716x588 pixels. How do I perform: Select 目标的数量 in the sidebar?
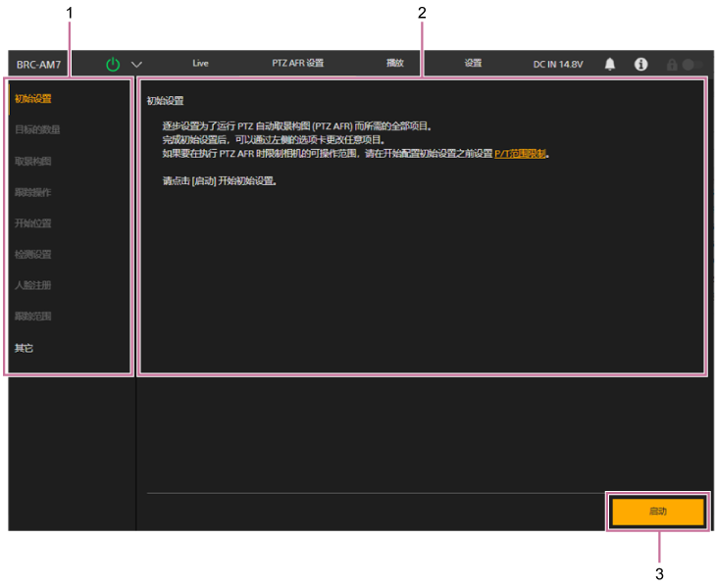[x=37, y=129]
